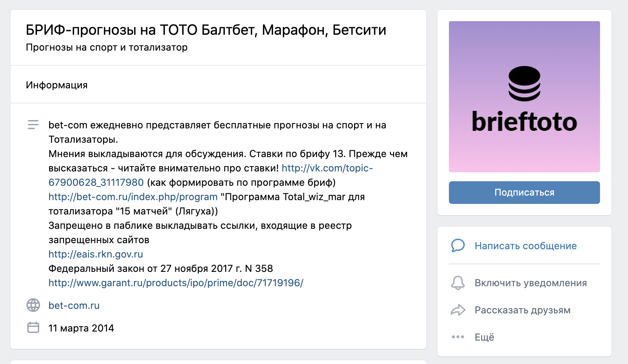Click the brieftoto group avatar image
Screen dimensions: 628x364
click(x=524, y=97)
